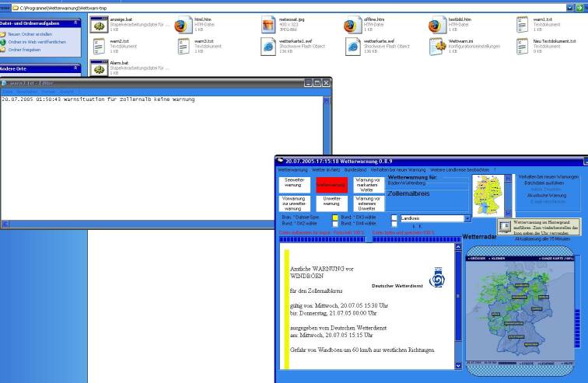Screen dimensions: 588x383
Task: Expand the Landkreis dropdown list
Action: click(467, 219)
